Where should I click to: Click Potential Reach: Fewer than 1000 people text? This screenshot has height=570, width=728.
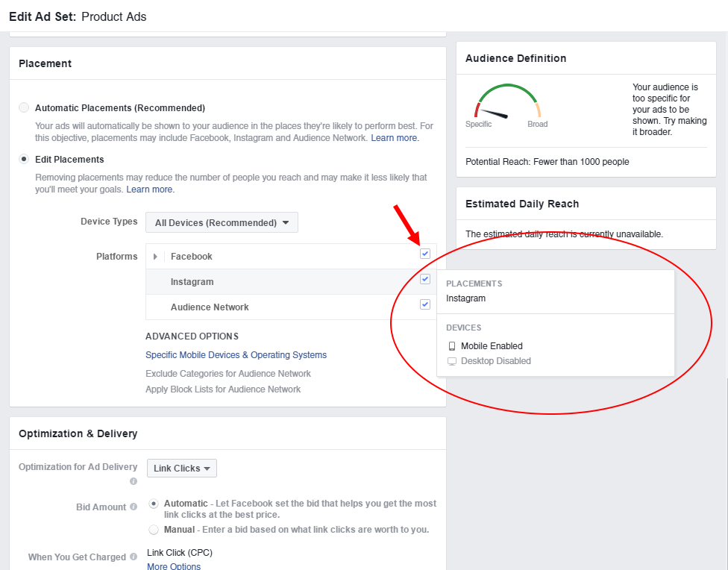point(547,162)
